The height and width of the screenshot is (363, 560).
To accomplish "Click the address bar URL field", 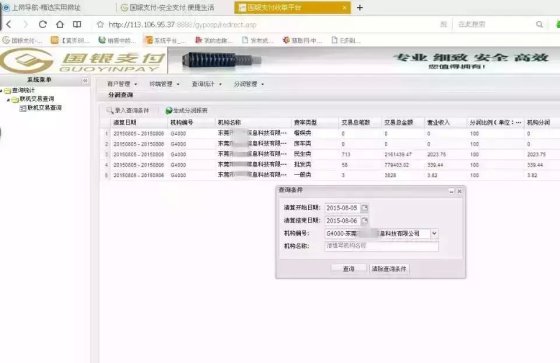I will point(182,25).
